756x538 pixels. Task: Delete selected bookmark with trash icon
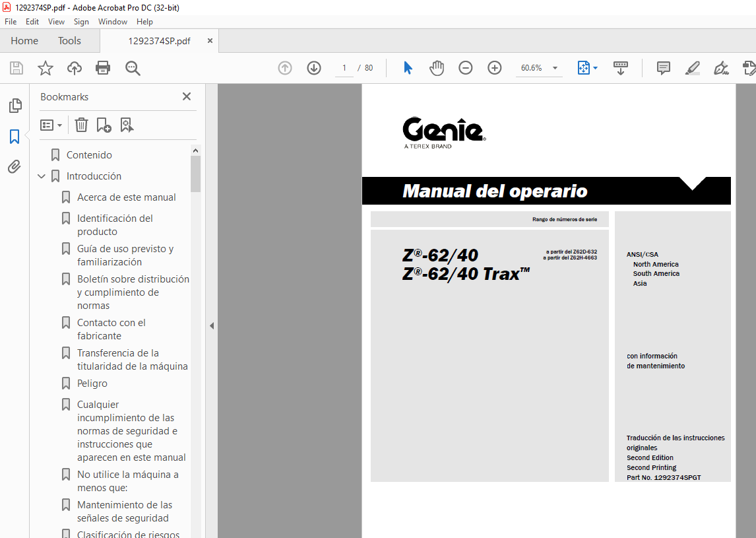coord(82,125)
